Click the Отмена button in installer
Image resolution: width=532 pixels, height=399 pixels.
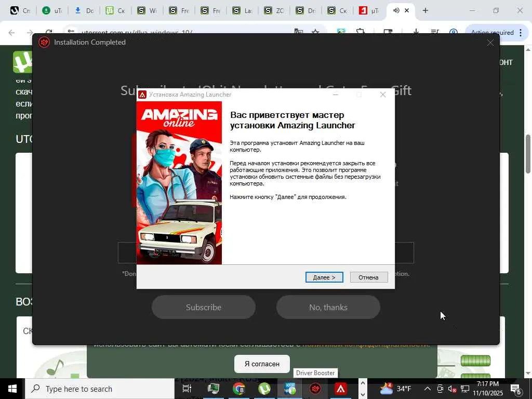tap(368, 277)
